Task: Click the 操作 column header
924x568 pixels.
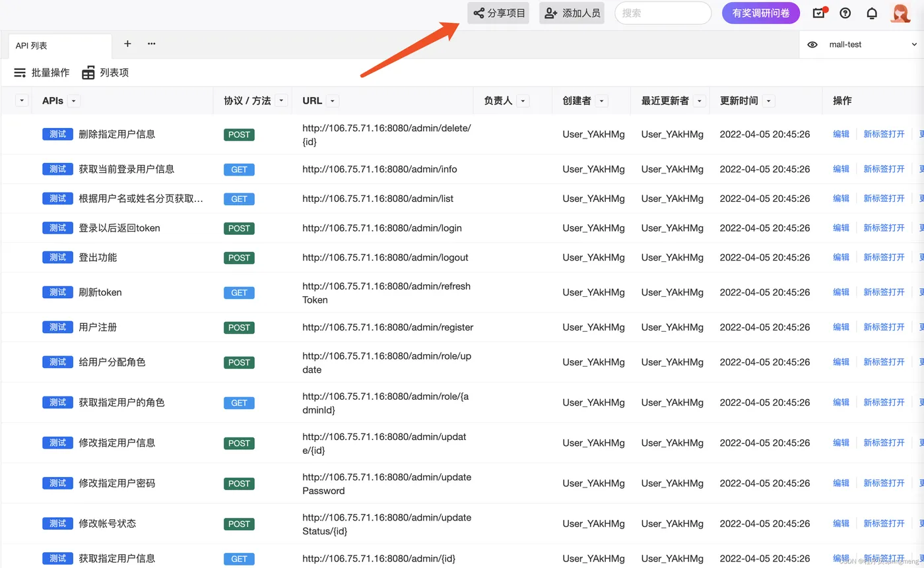Action: click(842, 101)
